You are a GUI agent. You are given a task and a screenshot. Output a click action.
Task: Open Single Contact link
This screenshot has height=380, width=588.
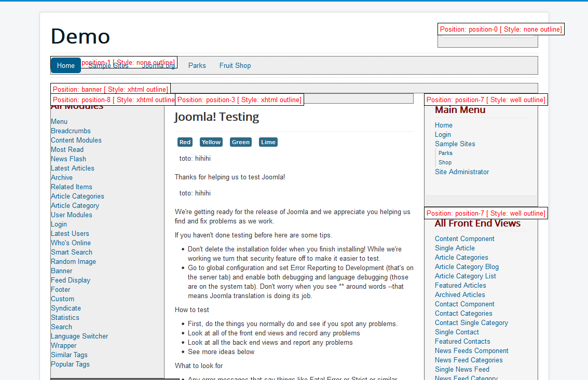457,332
